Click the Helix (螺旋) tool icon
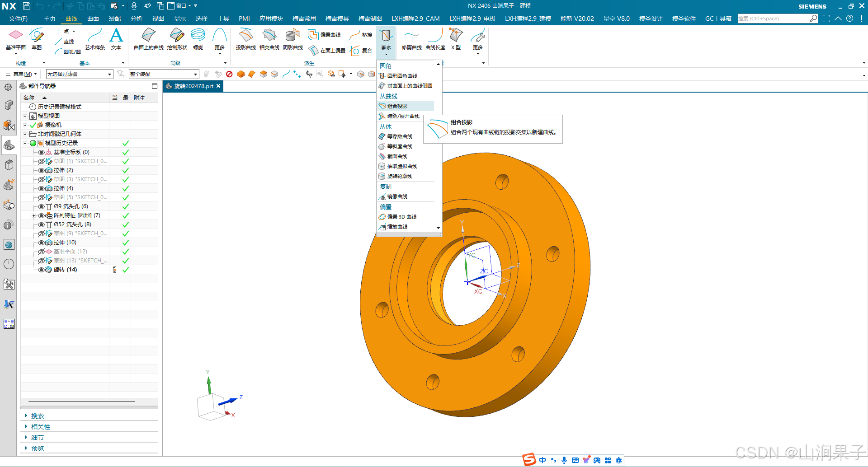Image resolution: width=868 pixels, height=467 pixels. tap(198, 35)
